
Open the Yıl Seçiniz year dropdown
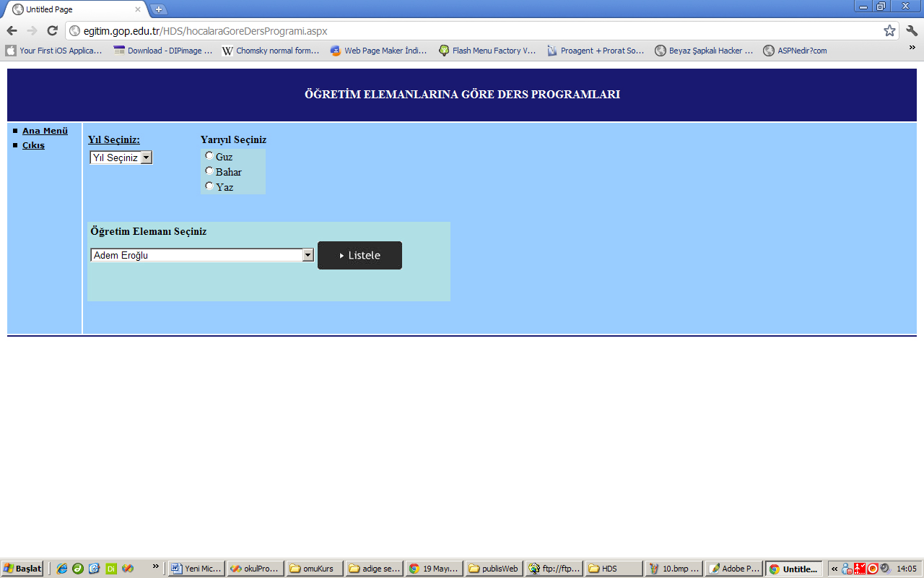tap(121, 158)
